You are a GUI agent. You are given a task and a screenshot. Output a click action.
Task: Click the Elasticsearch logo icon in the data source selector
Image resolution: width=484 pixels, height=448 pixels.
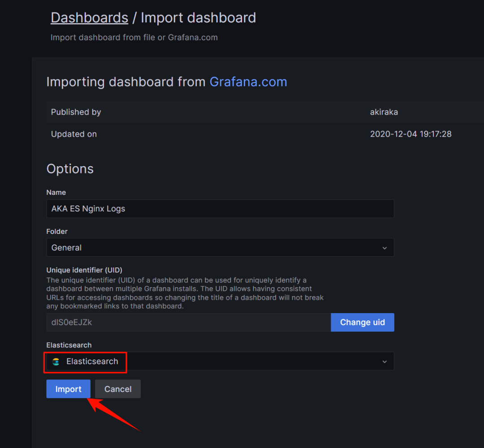pos(56,362)
